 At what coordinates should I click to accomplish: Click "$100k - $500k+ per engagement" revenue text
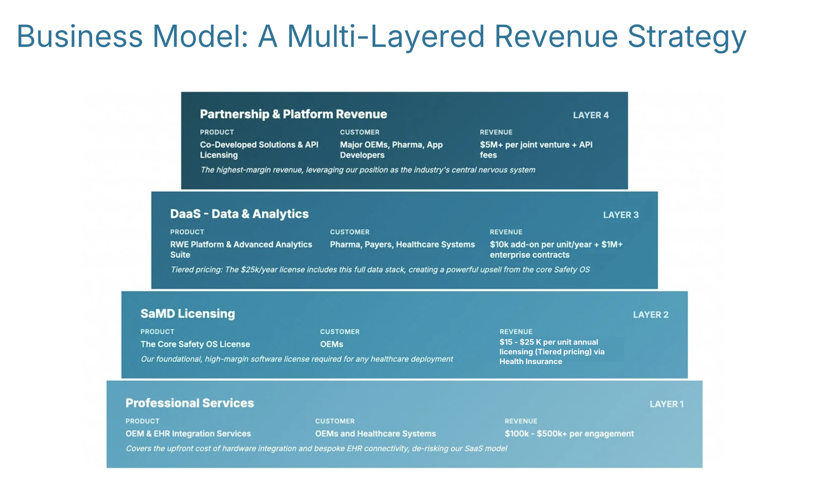click(569, 434)
